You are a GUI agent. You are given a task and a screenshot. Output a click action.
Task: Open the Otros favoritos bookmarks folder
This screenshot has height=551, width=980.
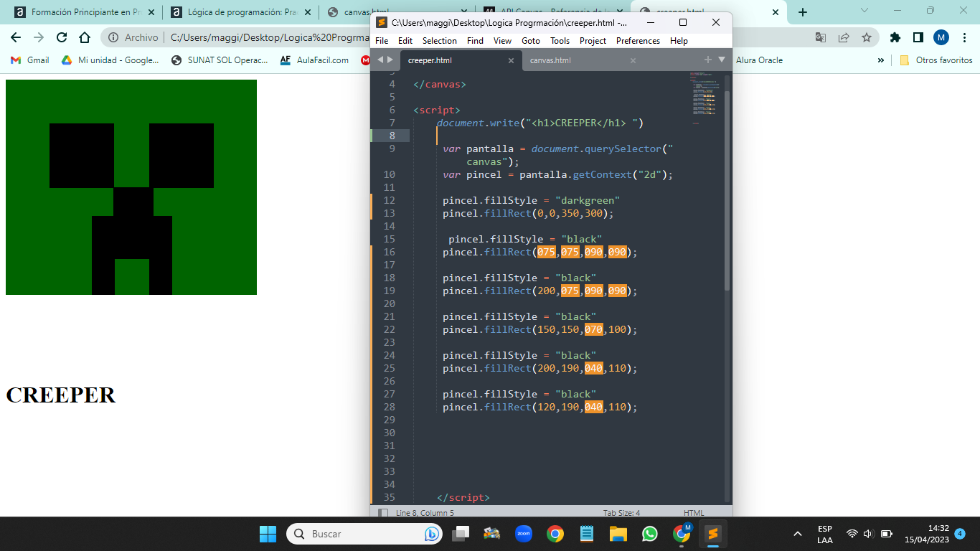coord(936,60)
